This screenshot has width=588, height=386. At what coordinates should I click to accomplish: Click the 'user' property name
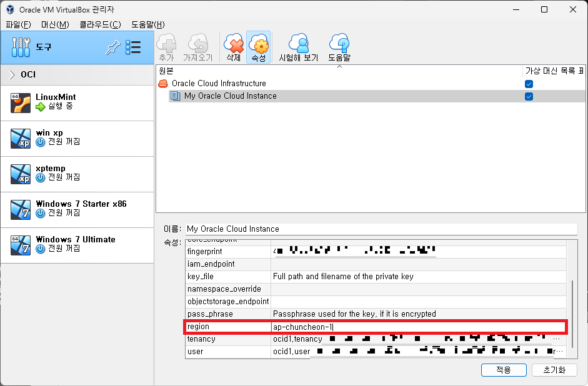click(196, 352)
